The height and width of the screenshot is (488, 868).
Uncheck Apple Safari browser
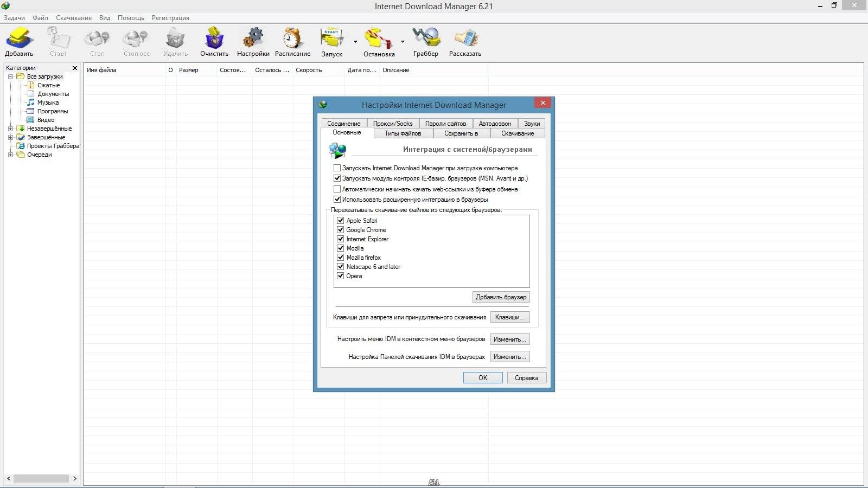pos(341,221)
